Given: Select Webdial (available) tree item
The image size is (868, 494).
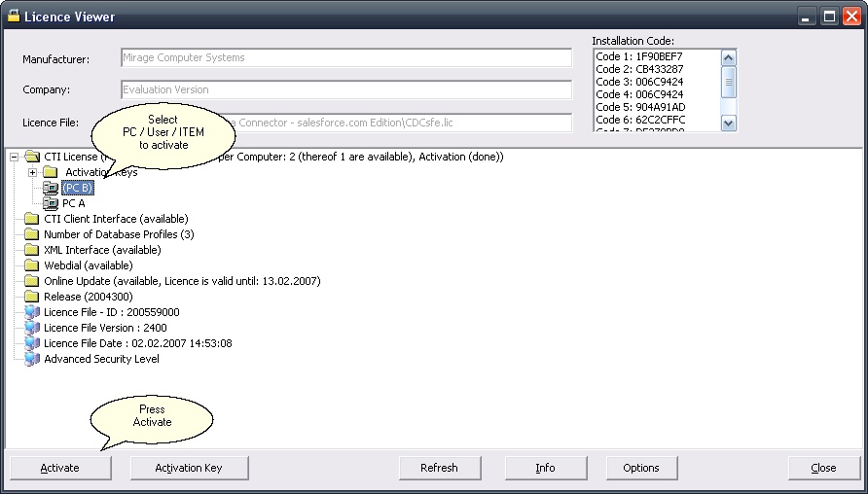Looking at the screenshot, I should click(x=88, y=265).
